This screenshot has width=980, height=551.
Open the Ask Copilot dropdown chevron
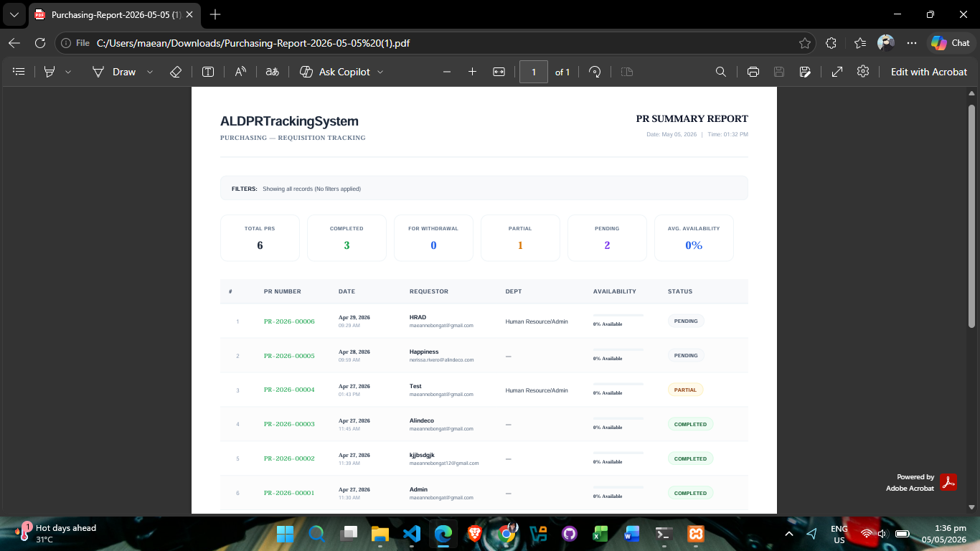380,72
